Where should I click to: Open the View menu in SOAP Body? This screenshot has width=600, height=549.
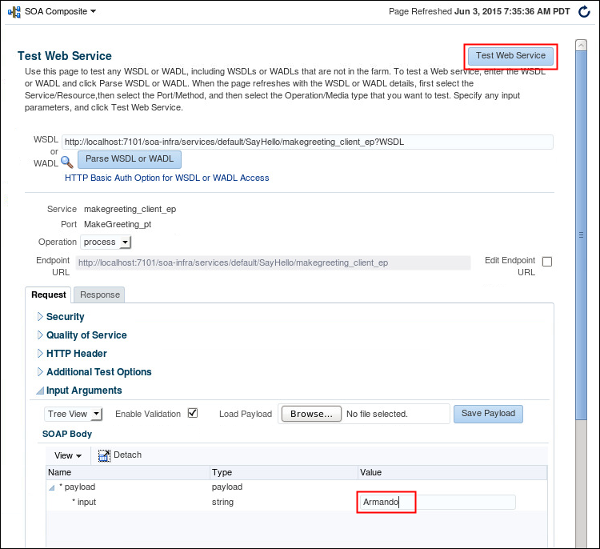tap(68, 455)
